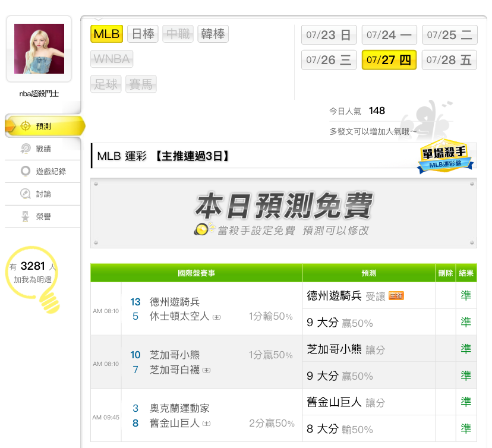Click the 預測 table column header
The image size is (492, 448).
pyautogui.click(x=368, y=273)
